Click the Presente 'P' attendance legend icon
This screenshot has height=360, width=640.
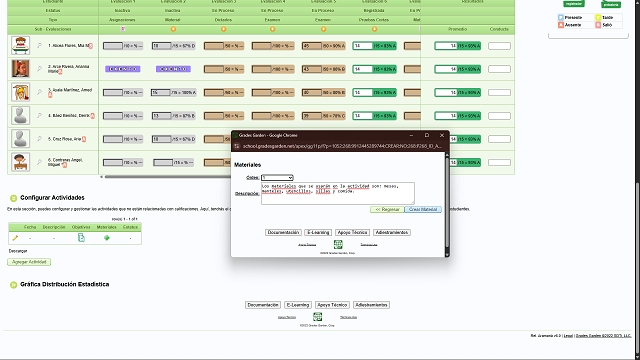pos(561,18)
